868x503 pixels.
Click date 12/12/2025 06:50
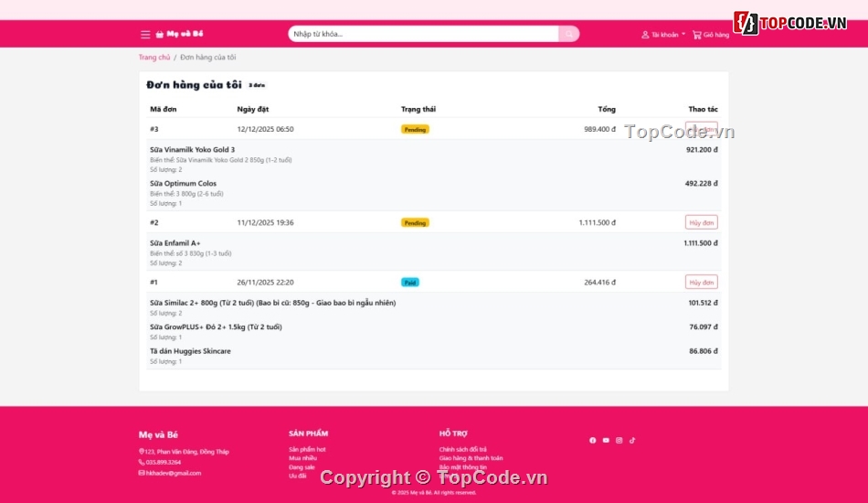(265, 129)
